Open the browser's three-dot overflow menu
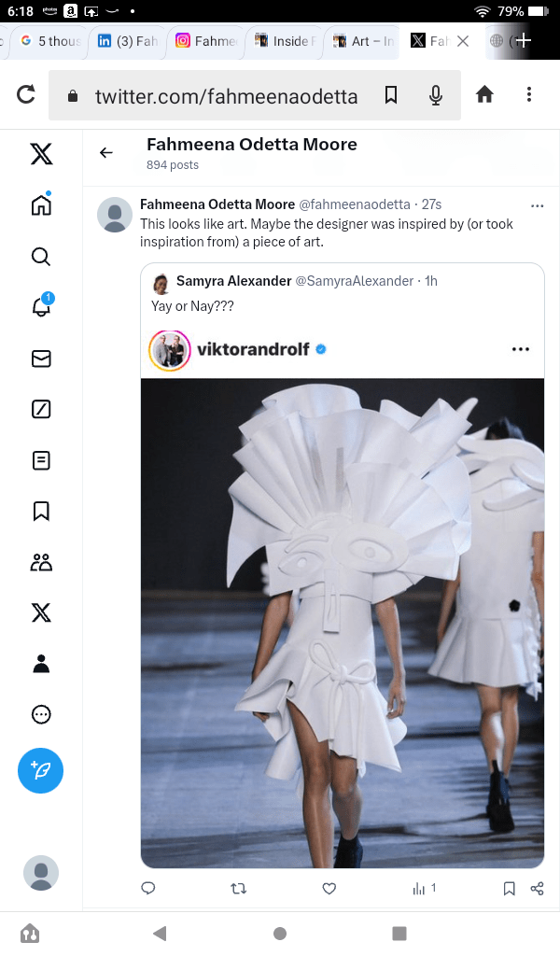Image resolution: width=560 pixels, height=956 pixels. [x=529, y=94]
